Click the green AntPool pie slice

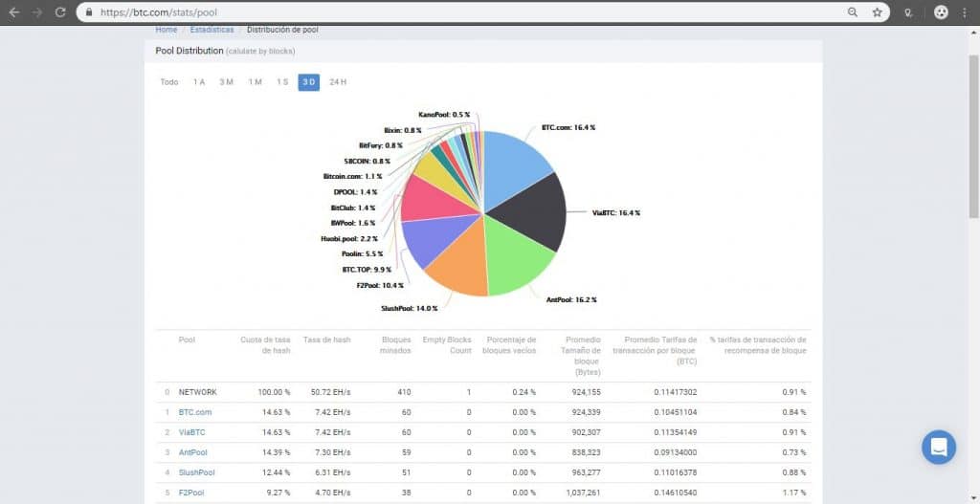pyautogui.click(x=516, y=259)
